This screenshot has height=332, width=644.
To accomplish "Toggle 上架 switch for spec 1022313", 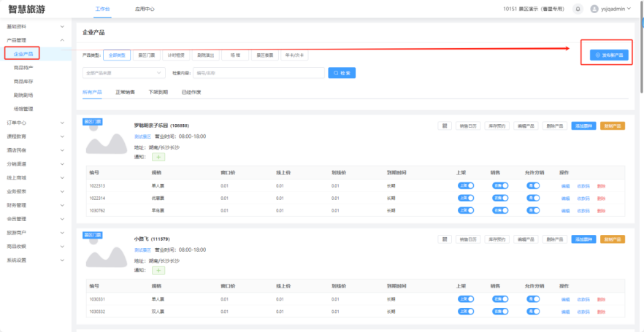I will [x=465, y=186].
